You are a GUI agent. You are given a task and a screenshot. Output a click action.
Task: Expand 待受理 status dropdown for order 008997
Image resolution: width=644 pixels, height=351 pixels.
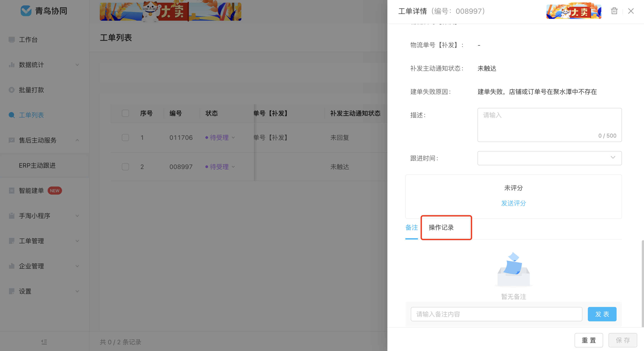click(233, 167)
